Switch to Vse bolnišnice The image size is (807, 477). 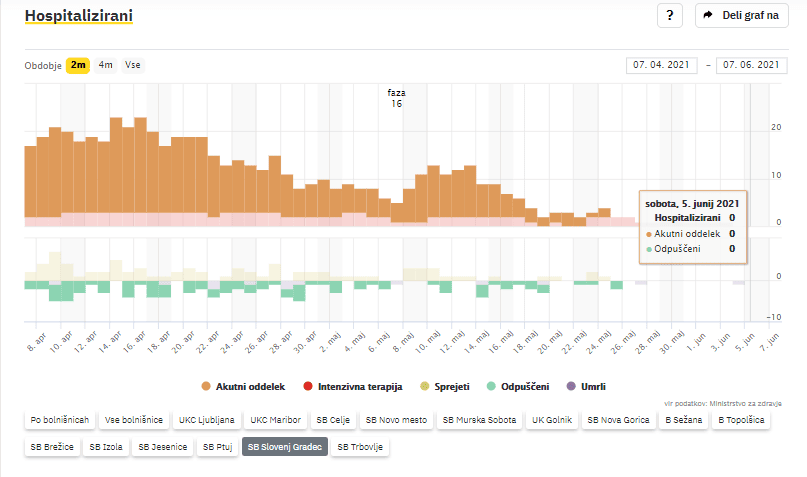coord(133,421)
